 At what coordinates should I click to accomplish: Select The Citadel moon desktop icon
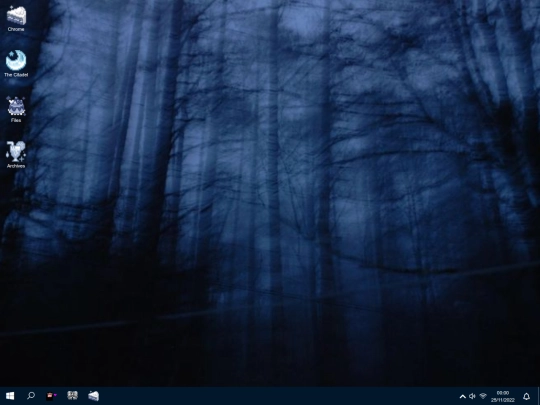pos(16,64)
